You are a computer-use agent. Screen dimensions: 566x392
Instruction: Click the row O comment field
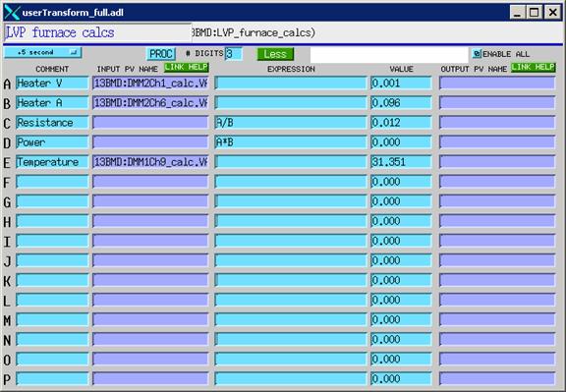(x=52, y=359)
